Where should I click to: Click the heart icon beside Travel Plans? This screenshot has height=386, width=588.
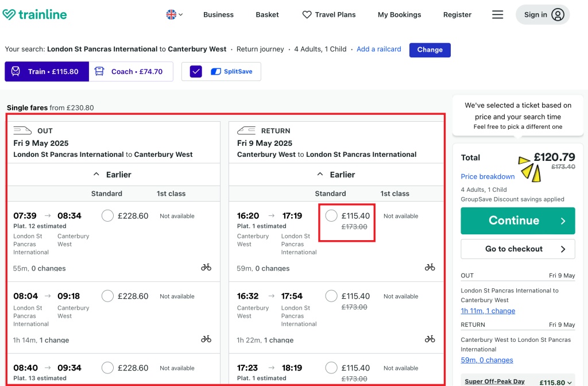tap(307, 14)
